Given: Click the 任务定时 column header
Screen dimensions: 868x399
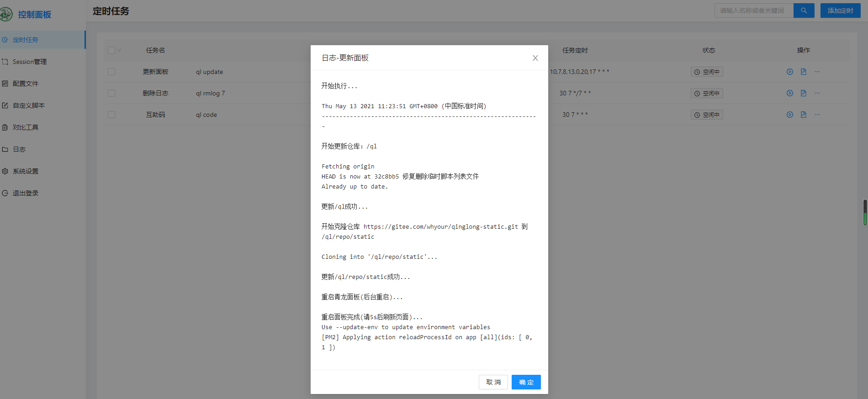Looking at the screenshot, I should [575, 50].
